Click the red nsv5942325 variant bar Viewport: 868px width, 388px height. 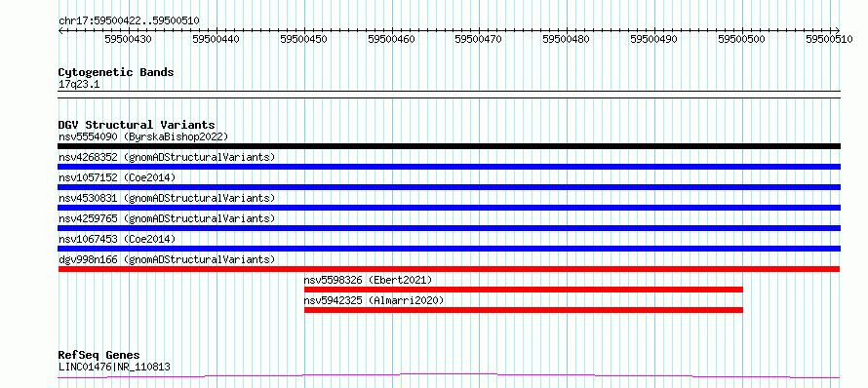pos(524,310)
